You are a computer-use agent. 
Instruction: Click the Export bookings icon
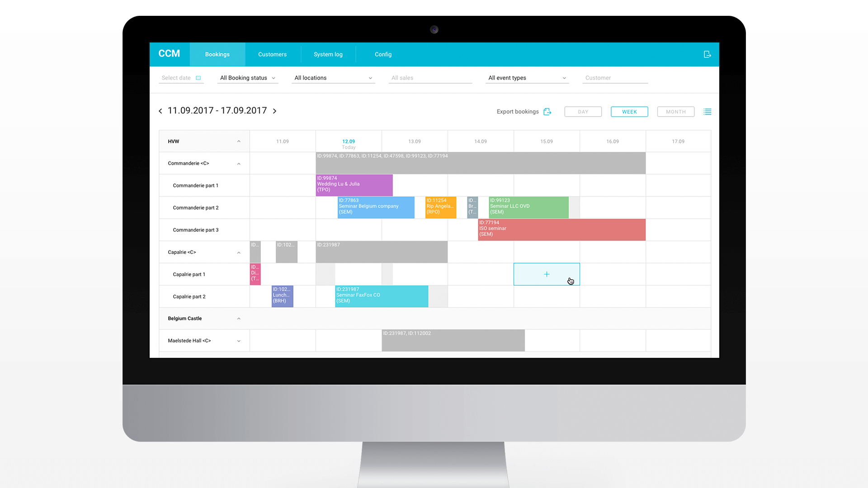click(x=547, y=112)
